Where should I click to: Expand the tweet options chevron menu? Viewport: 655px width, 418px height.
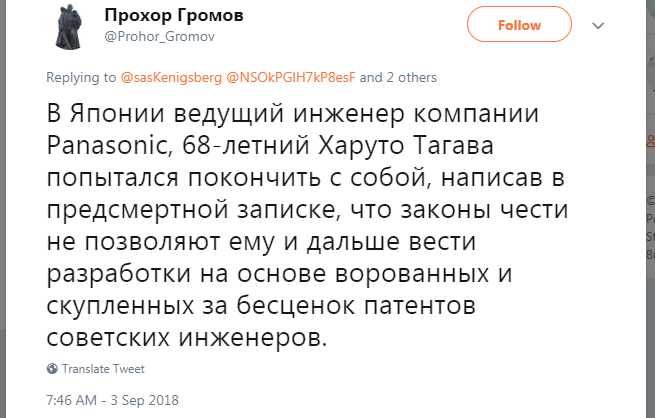tap(599, 25)
